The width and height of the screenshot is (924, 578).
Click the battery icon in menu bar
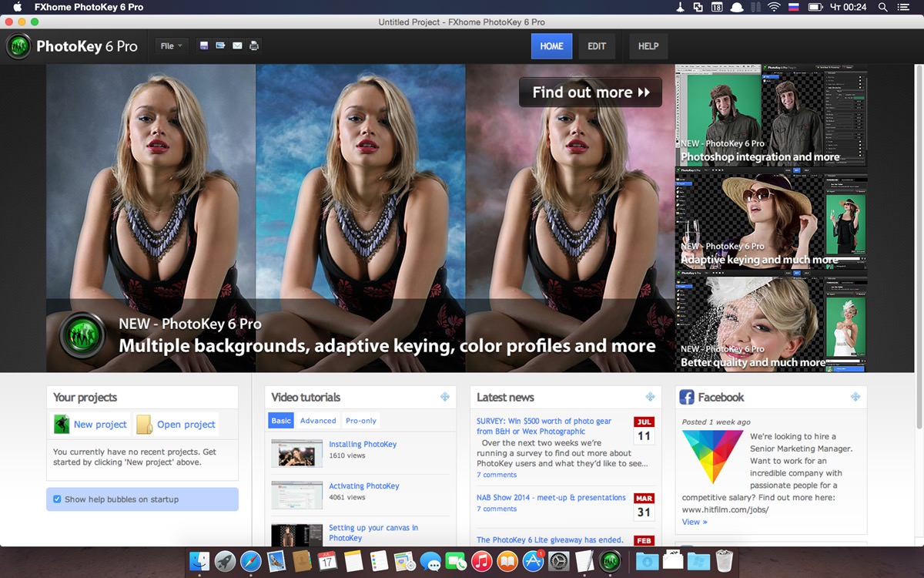pyautogui.click(x=815, y=7)
